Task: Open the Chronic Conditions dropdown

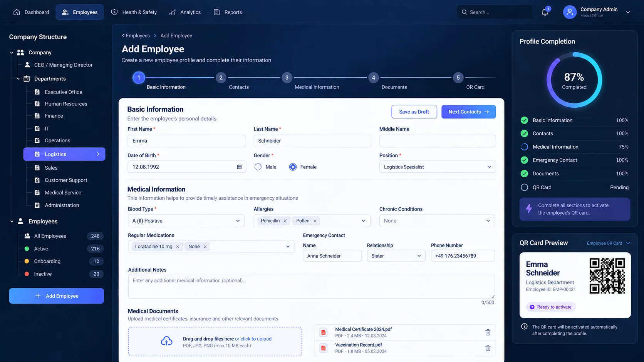Action: coord(437,221)
